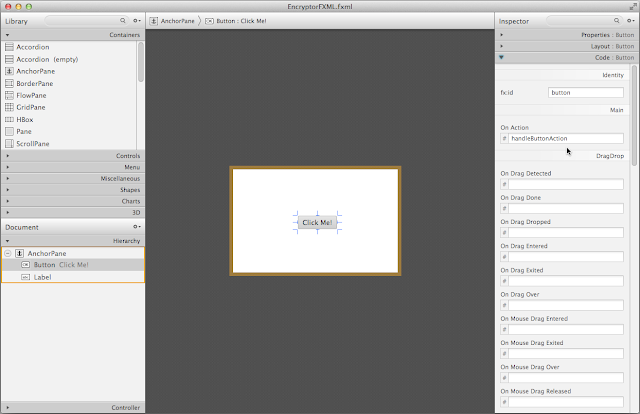The width and height of the screenshot is (640, 414).
Task: Click the On Drag Detected field
Action: click(x=566, y=184)
